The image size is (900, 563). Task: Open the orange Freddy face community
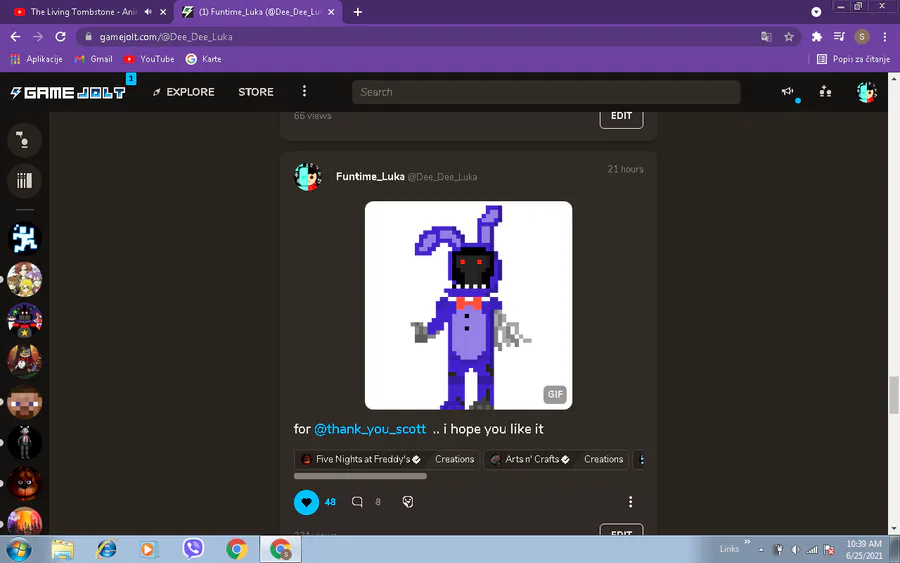click(24, 483)
